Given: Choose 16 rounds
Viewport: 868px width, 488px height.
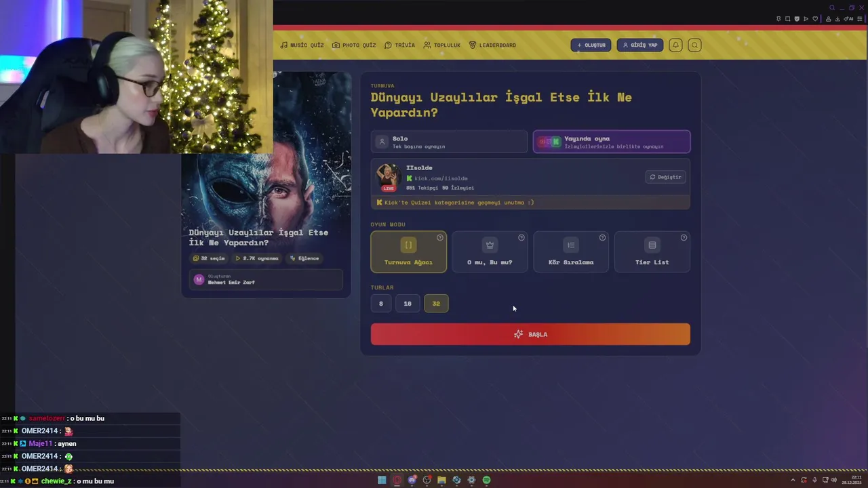Looking at the screenshot, I should pyautogui.click(x=408, y=304).
